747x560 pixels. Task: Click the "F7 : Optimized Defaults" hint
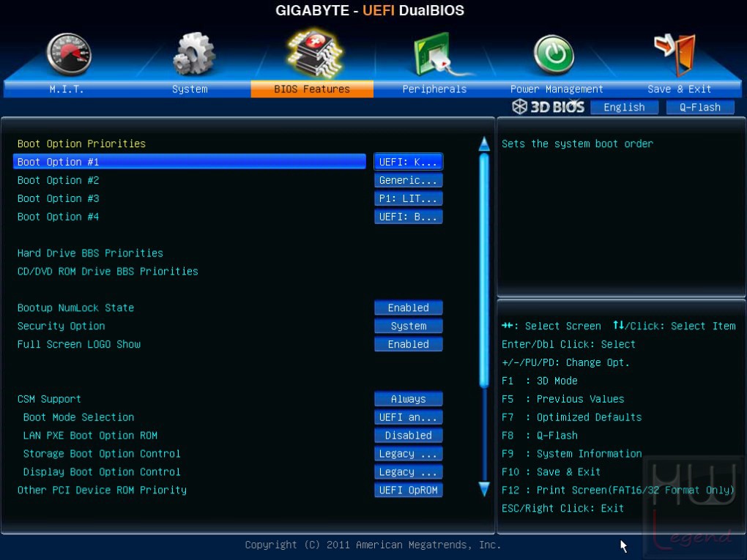click(x=572, y=417)
